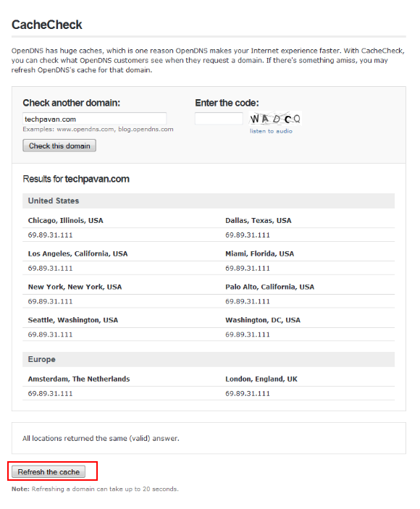This screenshot has width=420, height=509.
Task: Open the listen to audio link
Action: point(271,131)
